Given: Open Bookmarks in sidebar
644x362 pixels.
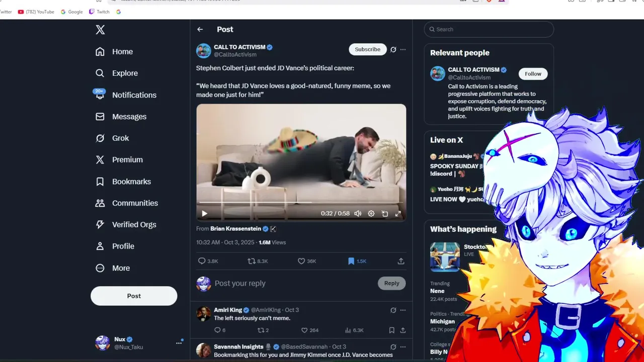Looking at the screenshot, I should (123, 182).
